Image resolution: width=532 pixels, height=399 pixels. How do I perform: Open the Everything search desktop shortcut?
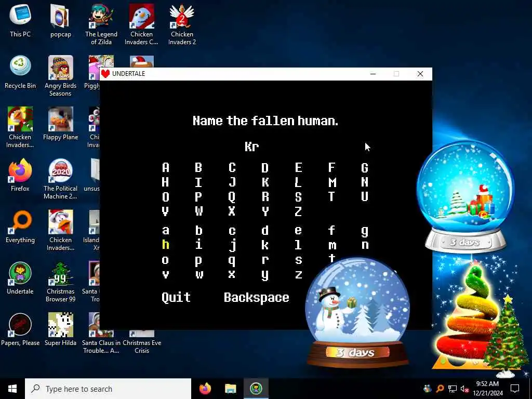(20, 227)
